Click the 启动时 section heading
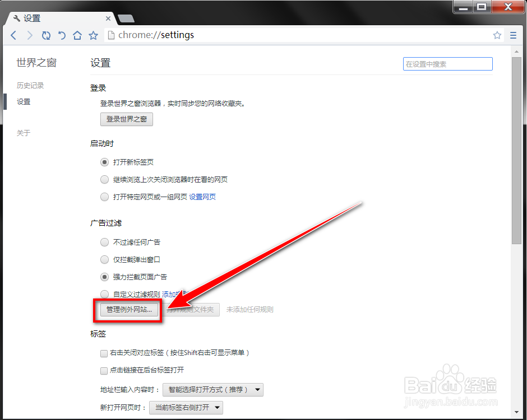This screenshot has height=420, width=527. (102, 144)
